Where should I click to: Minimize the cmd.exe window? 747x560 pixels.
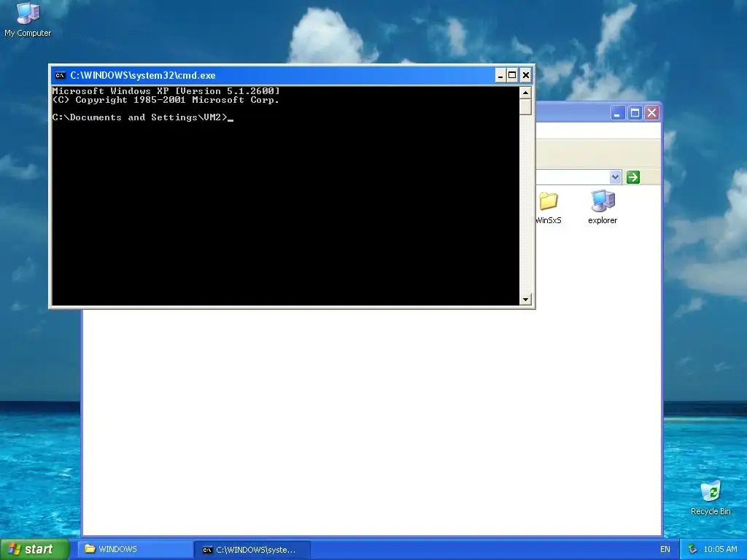pyautogui.click(x=500, y=75)
